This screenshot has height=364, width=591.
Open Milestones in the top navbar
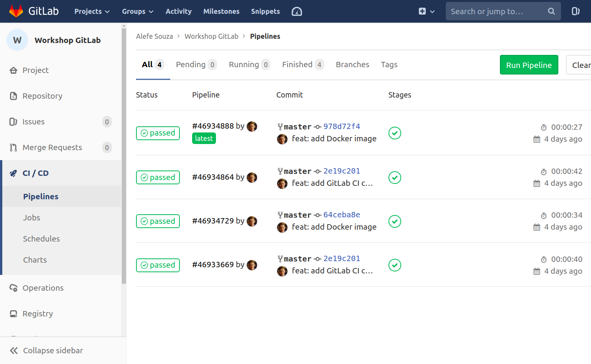click(221, 12)
